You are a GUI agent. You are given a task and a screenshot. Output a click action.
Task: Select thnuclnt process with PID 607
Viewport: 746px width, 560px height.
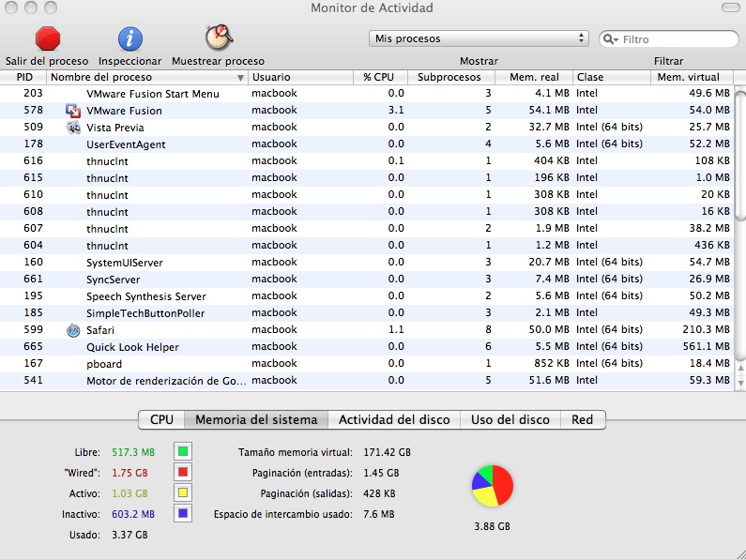[x=366, y=228]
